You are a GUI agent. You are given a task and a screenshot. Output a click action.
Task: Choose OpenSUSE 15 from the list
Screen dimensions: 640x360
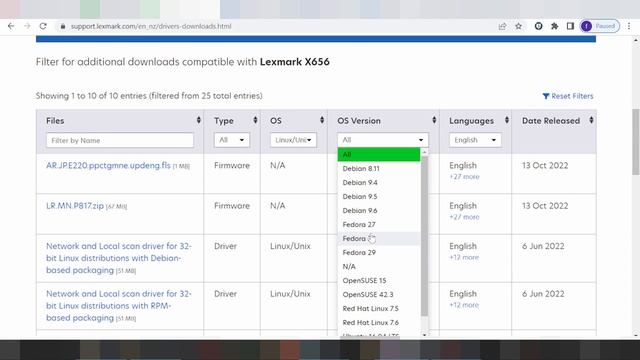pyautogui.click(x=379, y=280)
